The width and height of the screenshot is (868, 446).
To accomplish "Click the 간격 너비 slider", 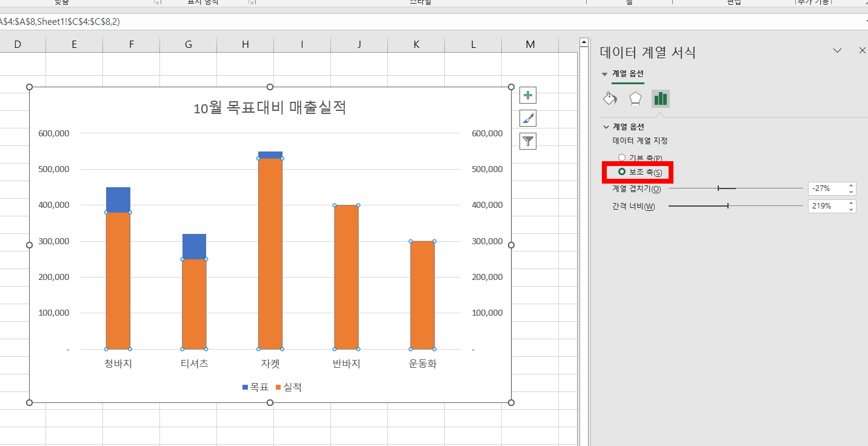I will point(736,206).
